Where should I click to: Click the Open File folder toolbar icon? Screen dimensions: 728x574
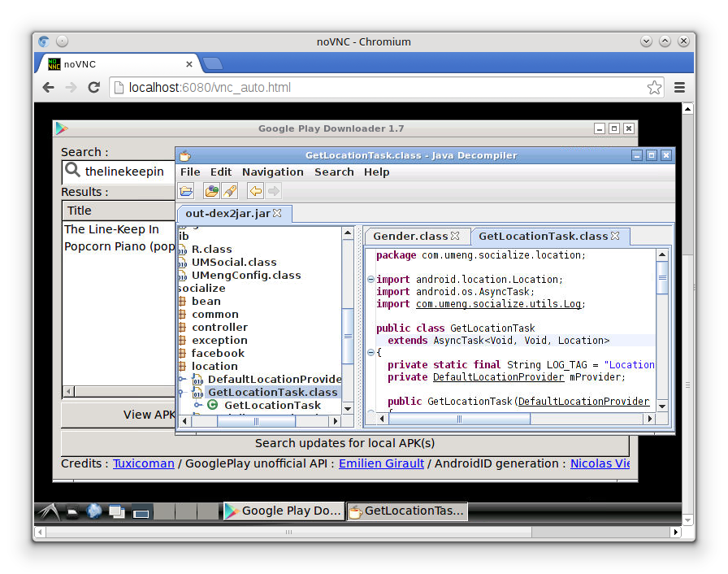click(186, 191)
